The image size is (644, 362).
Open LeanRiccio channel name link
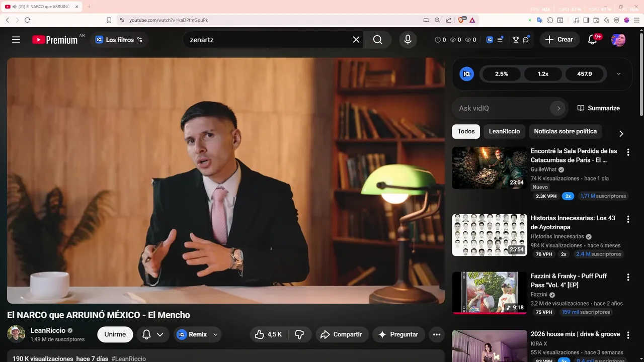pos(48,330)
